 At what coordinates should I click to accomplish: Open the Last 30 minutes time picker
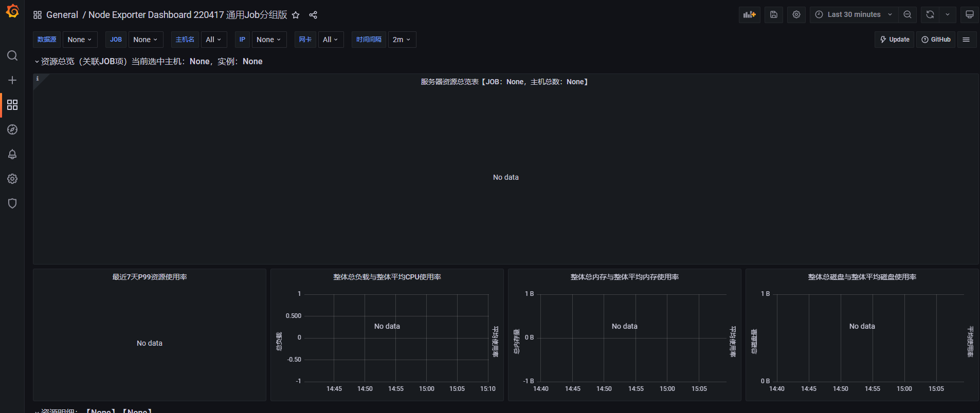[854, 14]
